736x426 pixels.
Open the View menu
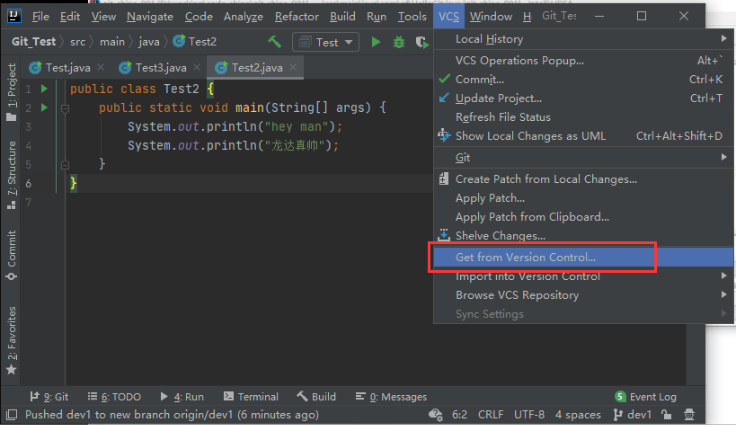(103, 16)
